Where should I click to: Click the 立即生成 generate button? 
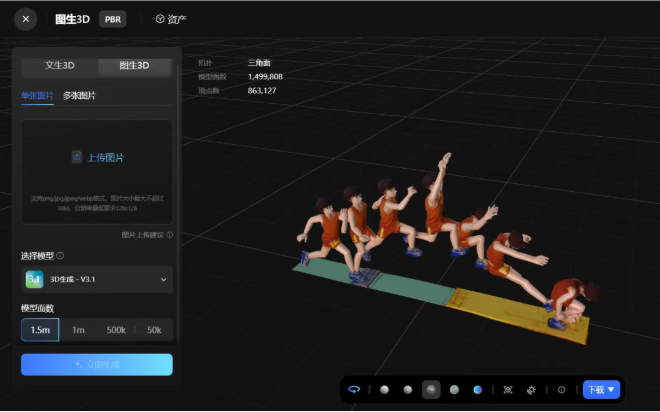[x=97, y=364]
